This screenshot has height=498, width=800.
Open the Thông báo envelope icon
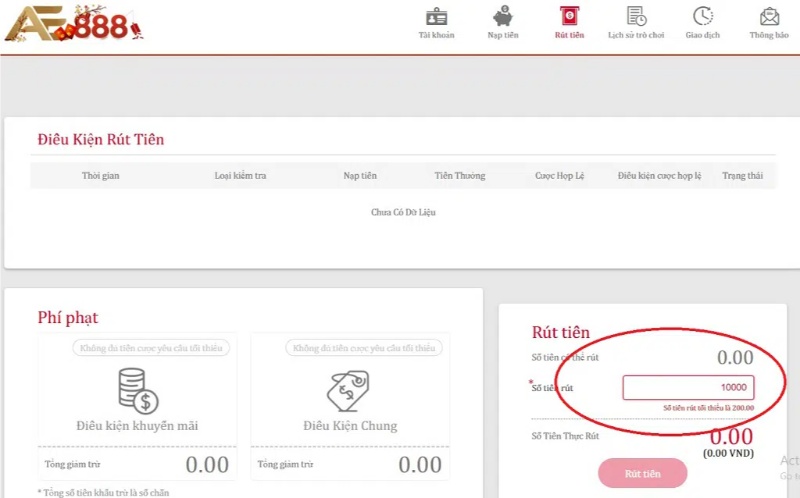[x=769, y=17]
